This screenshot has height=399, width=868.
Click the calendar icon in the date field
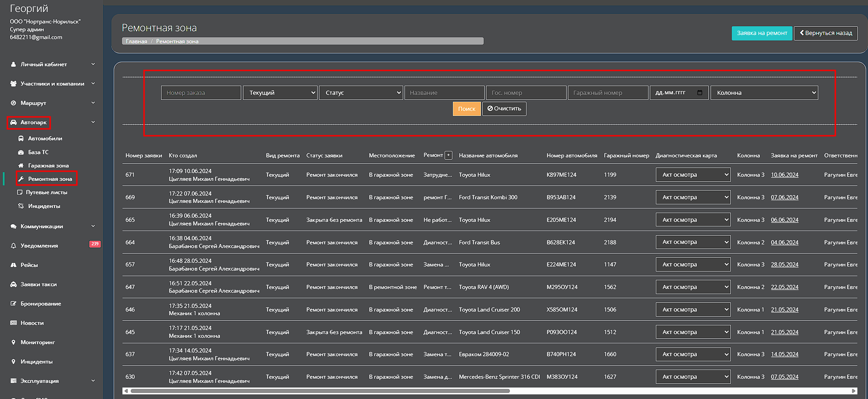pos(700,93)
